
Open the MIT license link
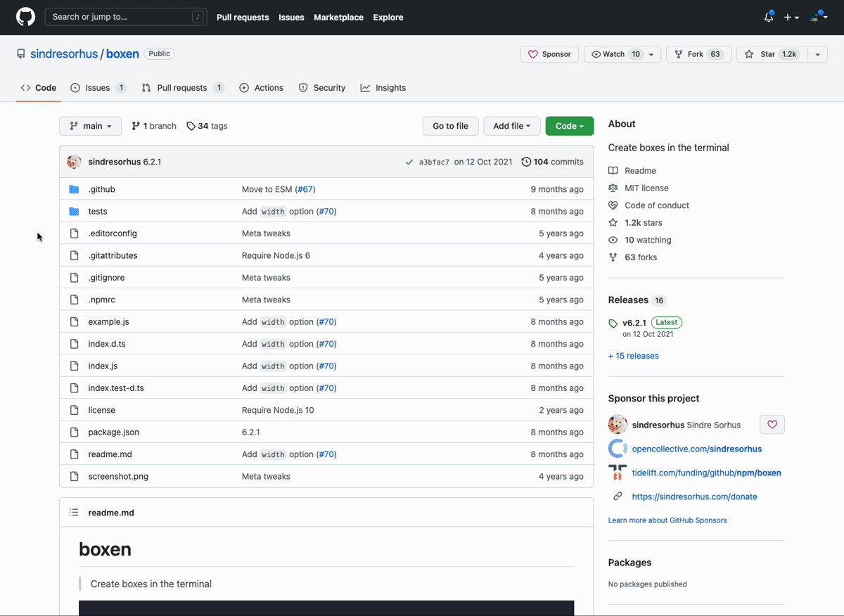coord(639,188)
